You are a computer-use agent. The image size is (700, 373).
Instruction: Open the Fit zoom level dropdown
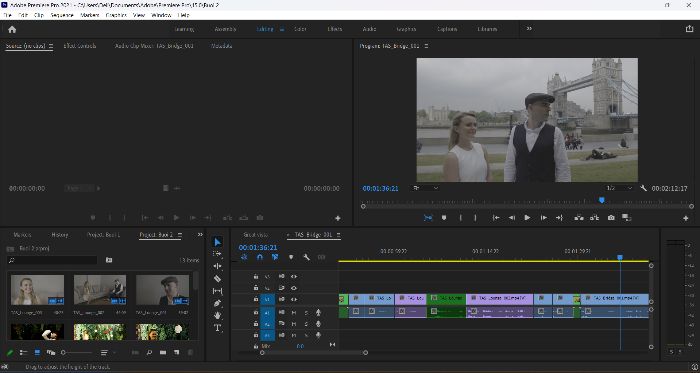pos(425,188)
